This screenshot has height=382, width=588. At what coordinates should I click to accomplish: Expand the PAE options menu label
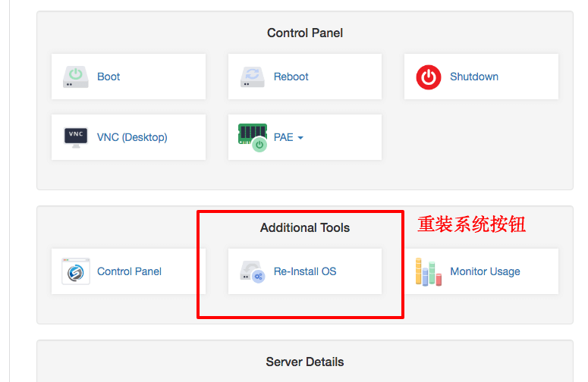point(284,137)
